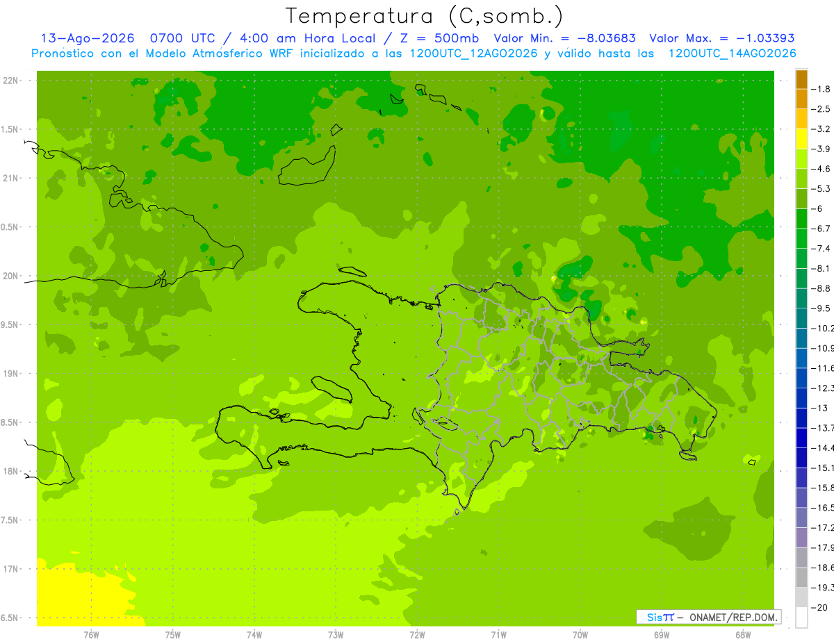Click the '-13' colorbar value
The image size is (834, 644).
point(820,408)
